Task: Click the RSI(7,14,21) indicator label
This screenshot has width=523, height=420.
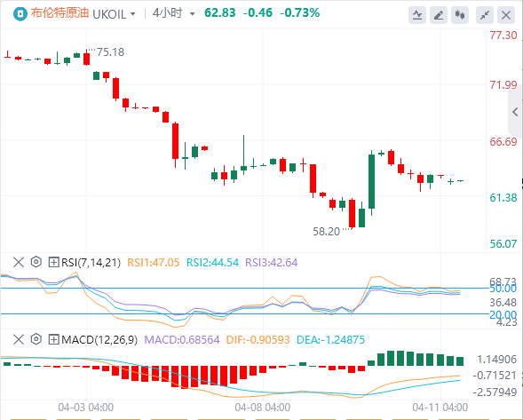Action: [x=91, y=263]
